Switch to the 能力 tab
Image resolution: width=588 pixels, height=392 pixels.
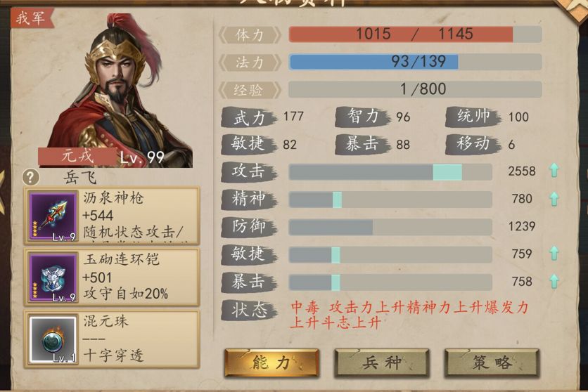271,363
